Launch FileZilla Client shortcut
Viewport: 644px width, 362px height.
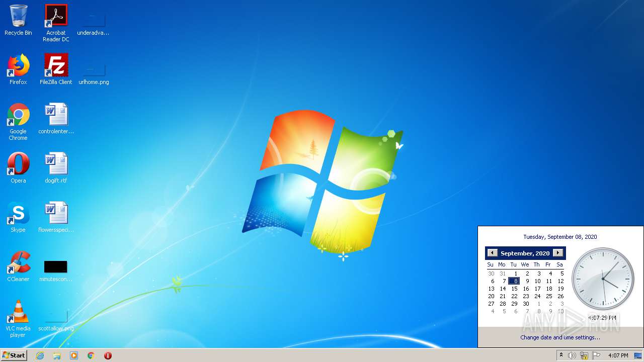pyautogui.click(x=56, y=69)
